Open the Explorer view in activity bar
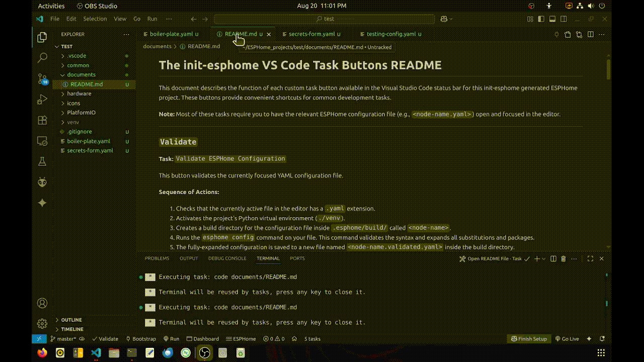 (42, 37)
